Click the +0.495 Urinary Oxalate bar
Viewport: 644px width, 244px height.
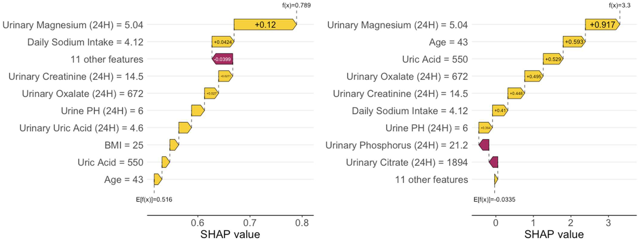[534, 76]
